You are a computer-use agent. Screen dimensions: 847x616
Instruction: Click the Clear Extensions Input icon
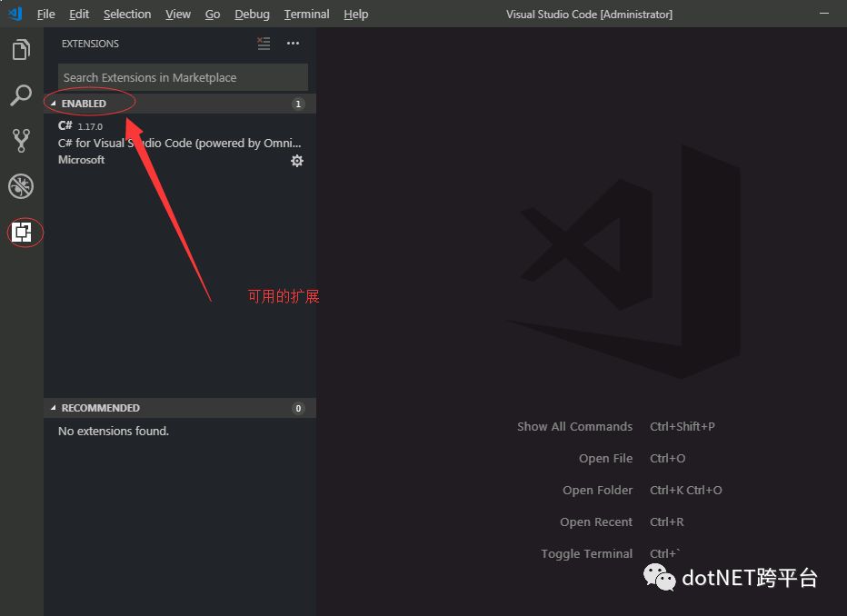[264, 44]
